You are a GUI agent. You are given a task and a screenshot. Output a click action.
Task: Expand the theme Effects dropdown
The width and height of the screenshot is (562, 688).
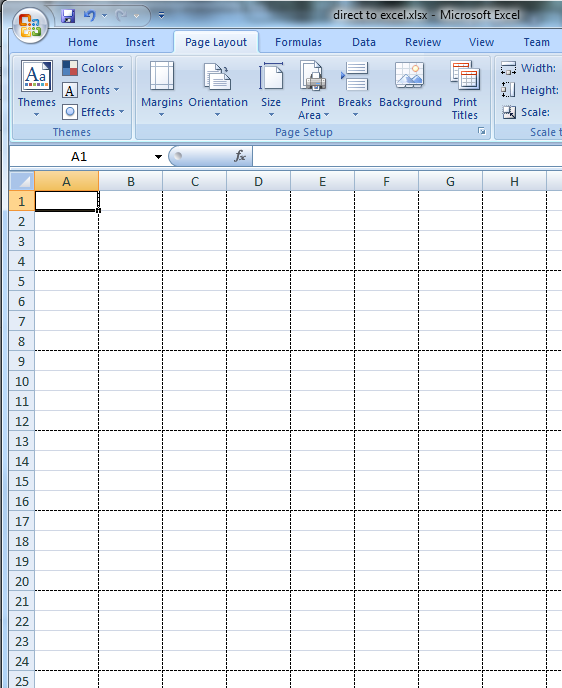pos(93,112)
